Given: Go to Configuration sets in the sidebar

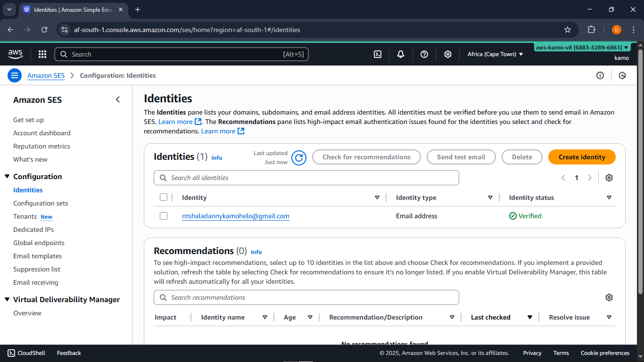Looking at the screenshot, I should point(41,203).
